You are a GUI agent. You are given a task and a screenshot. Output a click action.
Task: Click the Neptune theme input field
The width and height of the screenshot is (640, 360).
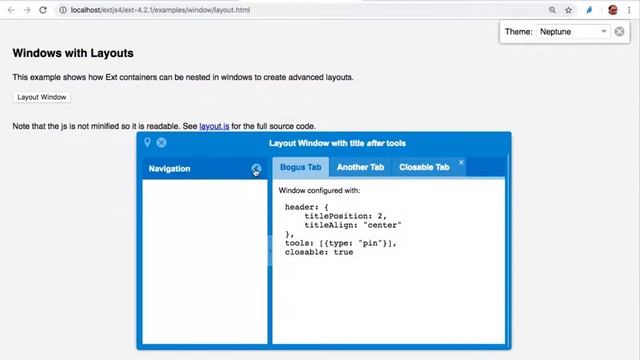tap(568, 31)
